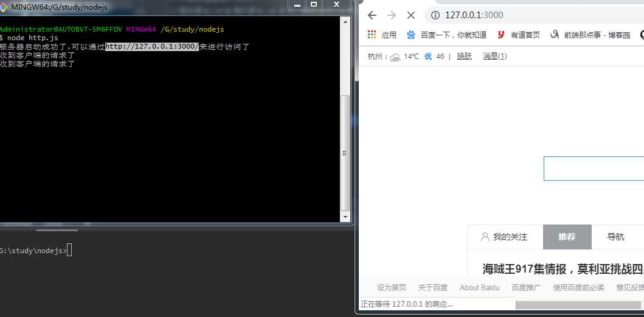
Task: Go forward in the browser
Action: click(392, 15)
